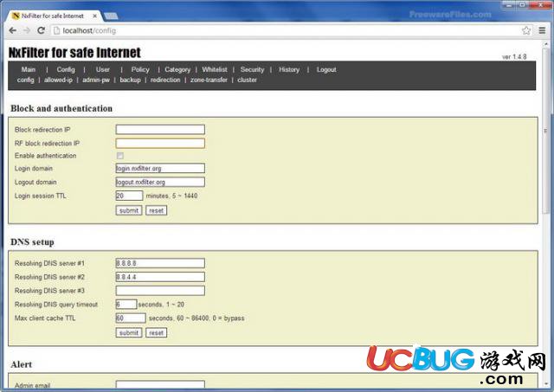Select the NxFilter for safe Internet tab

[55, 16]
